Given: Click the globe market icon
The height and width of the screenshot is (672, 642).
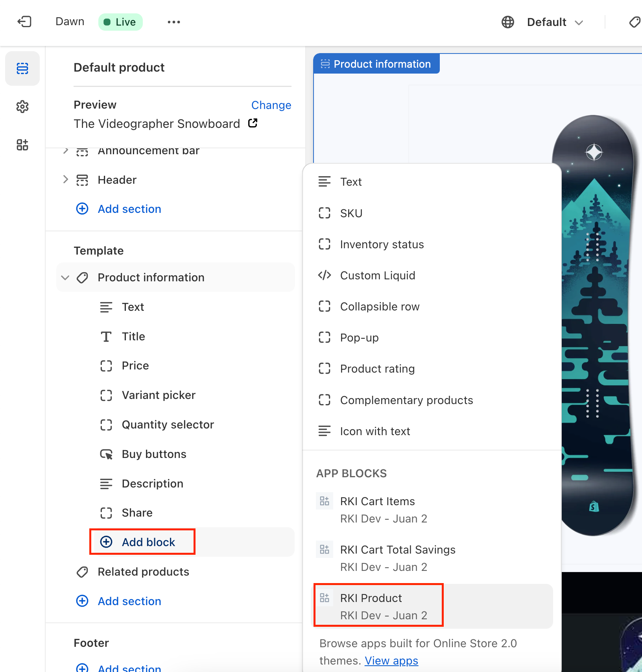Looking at the screenshot, I should point(507,22).
